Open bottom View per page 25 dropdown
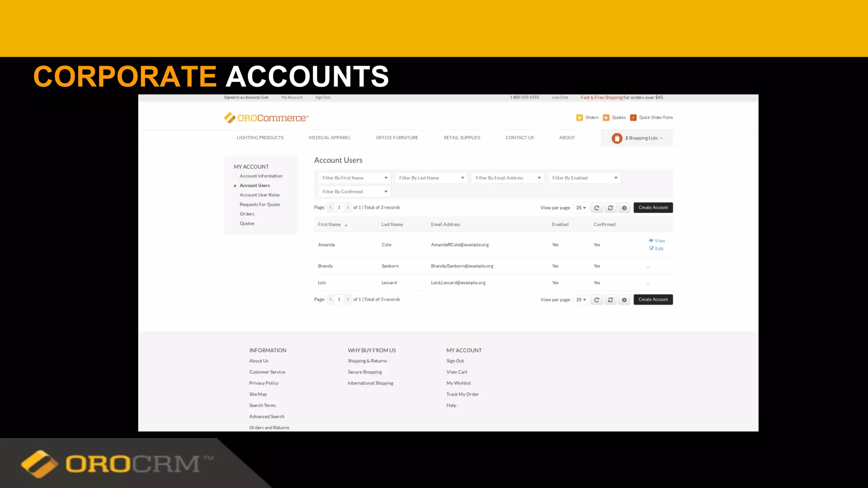Screen dimensions: 868x488 pos(581,299)
